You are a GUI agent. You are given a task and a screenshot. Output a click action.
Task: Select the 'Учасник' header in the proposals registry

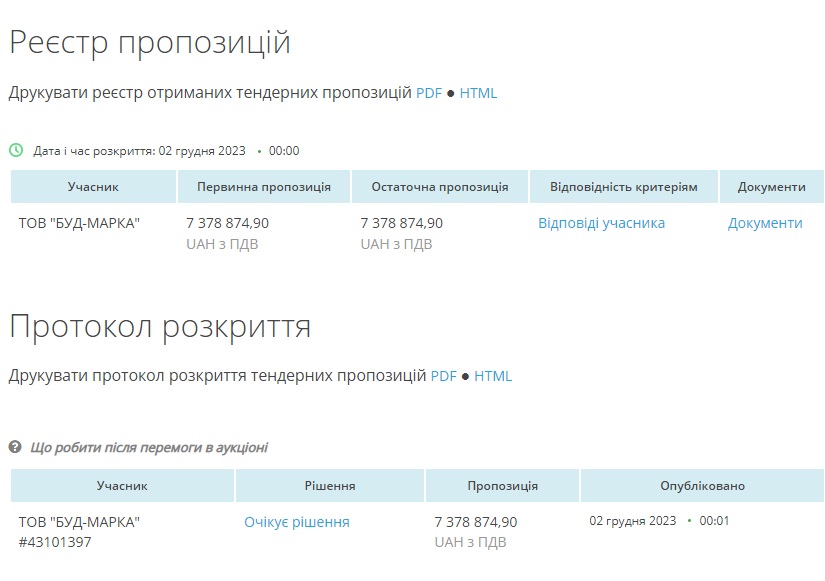[x=93, y=187]
